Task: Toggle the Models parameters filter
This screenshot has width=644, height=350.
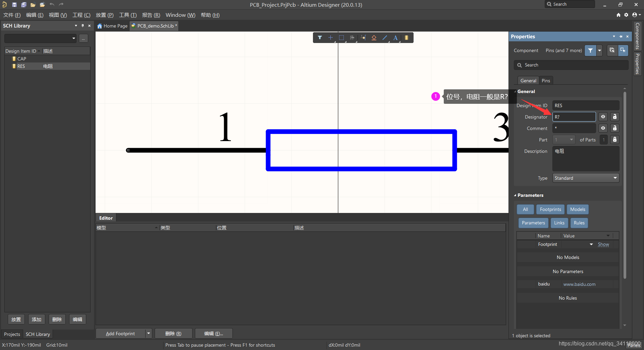Action: pyautogui.click(x=578, y=209)
